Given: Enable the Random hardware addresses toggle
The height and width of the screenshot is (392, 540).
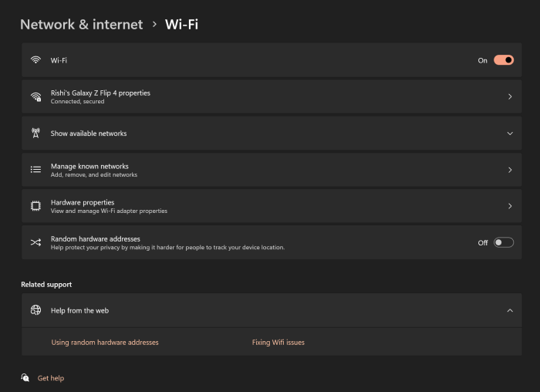Looking at the screenshot, I should 504,242.
